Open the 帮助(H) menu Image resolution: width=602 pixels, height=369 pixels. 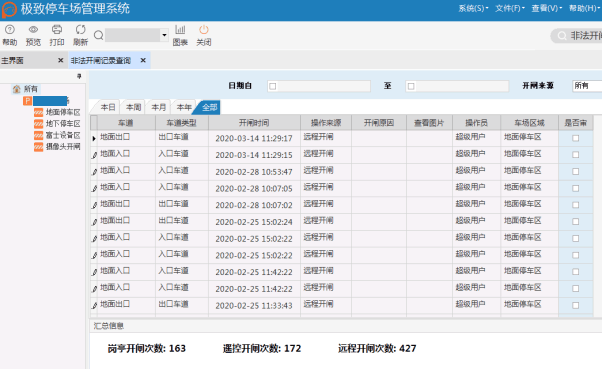584,8
